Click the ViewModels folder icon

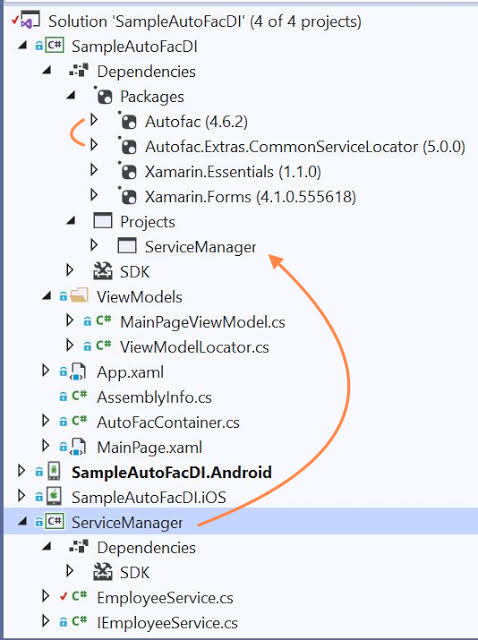coord(79,296)
